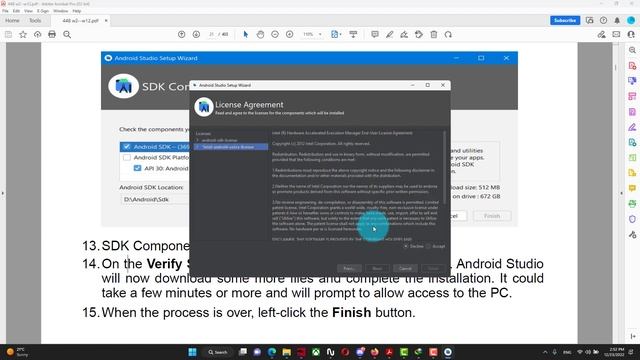Add a comment with the speech bubble icon
The image size is (640, 360).
point(375,35)
